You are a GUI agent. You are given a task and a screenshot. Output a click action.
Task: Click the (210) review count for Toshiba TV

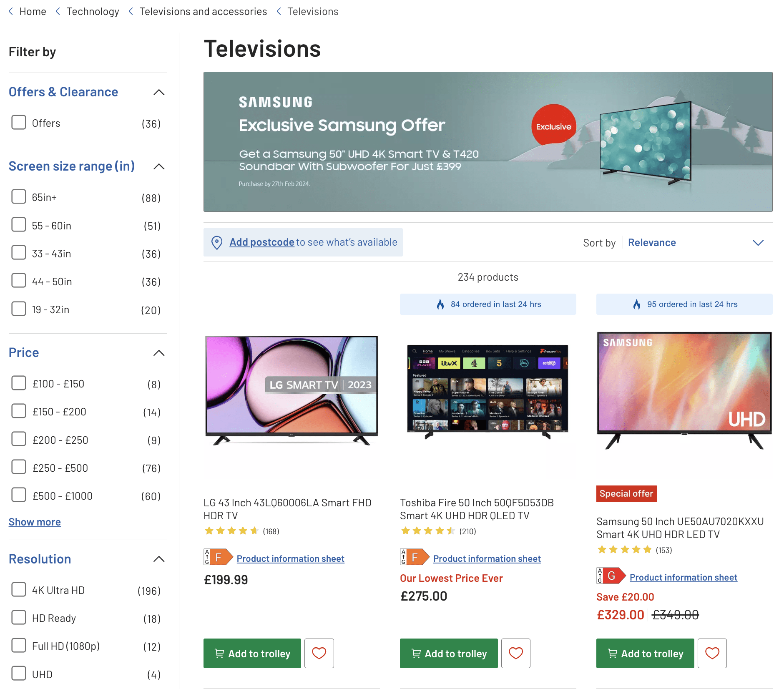[x=467, y=531]
